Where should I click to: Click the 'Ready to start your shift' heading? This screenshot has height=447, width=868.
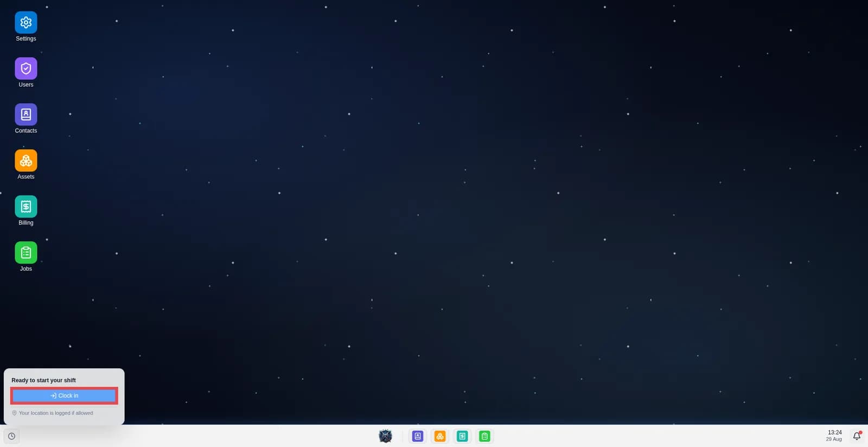tap(43, 380)
